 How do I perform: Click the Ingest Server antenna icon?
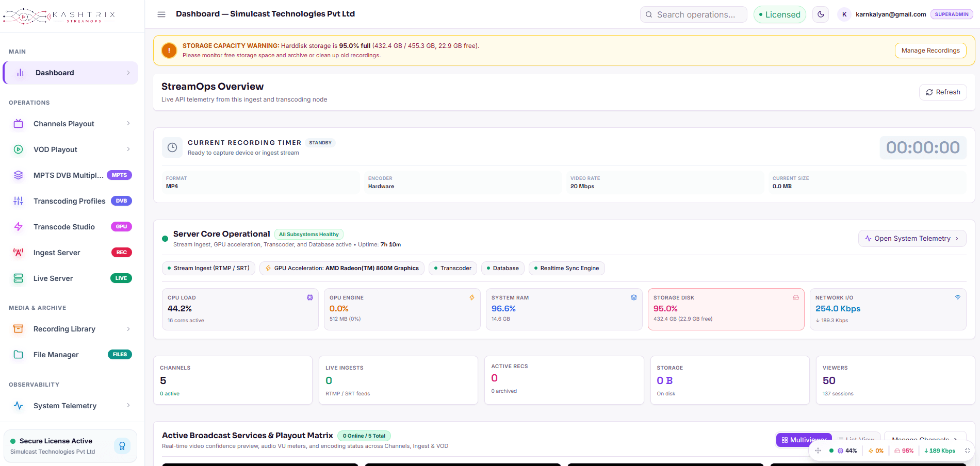(x=19, y=253)
